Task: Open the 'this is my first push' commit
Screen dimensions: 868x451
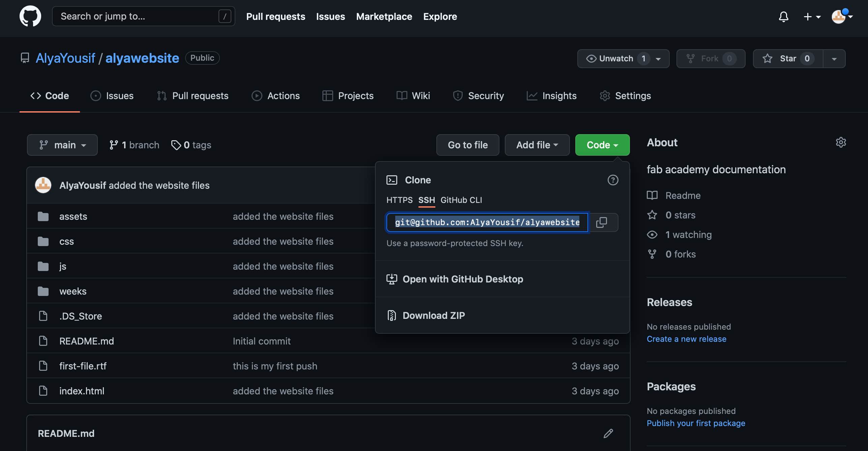Action: click(x=275, y=366)
